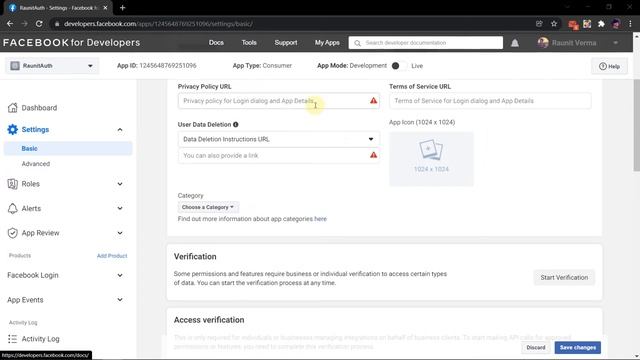
Task: Open the RaunitAuth app selector dropdown
Action: pos(52,66)
